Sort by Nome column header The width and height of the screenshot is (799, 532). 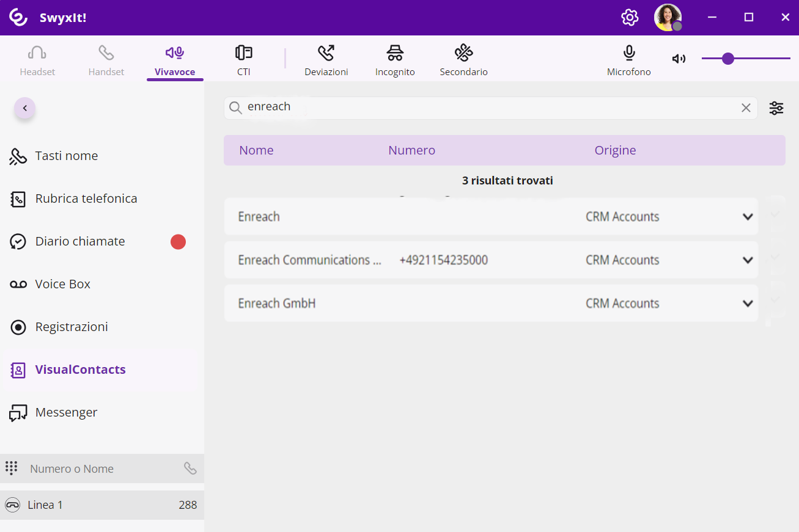256,150
